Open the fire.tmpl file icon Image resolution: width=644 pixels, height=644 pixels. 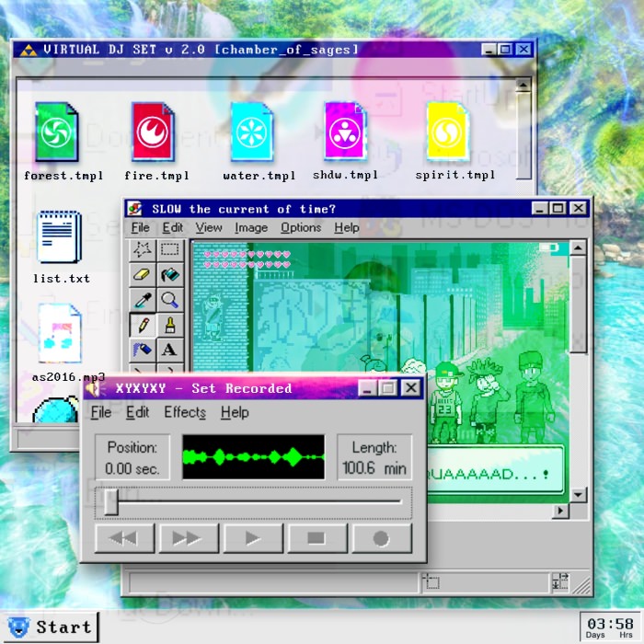[x=153, y=132]
